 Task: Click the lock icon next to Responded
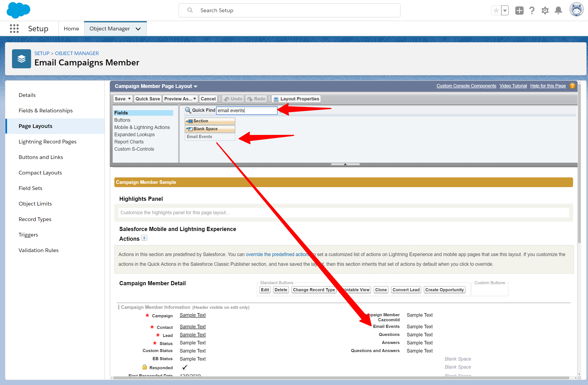pos(145,367)
